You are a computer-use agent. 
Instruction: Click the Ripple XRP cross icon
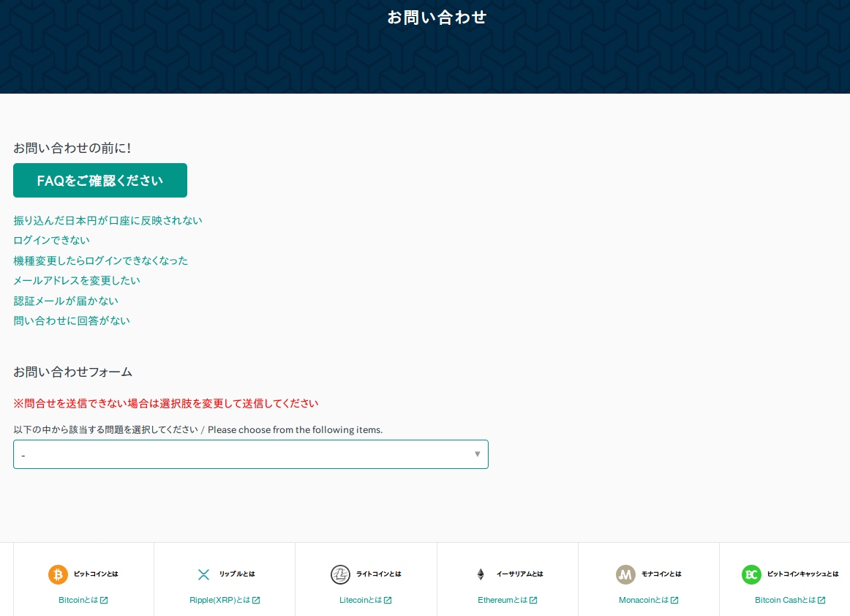coord(203,574)
